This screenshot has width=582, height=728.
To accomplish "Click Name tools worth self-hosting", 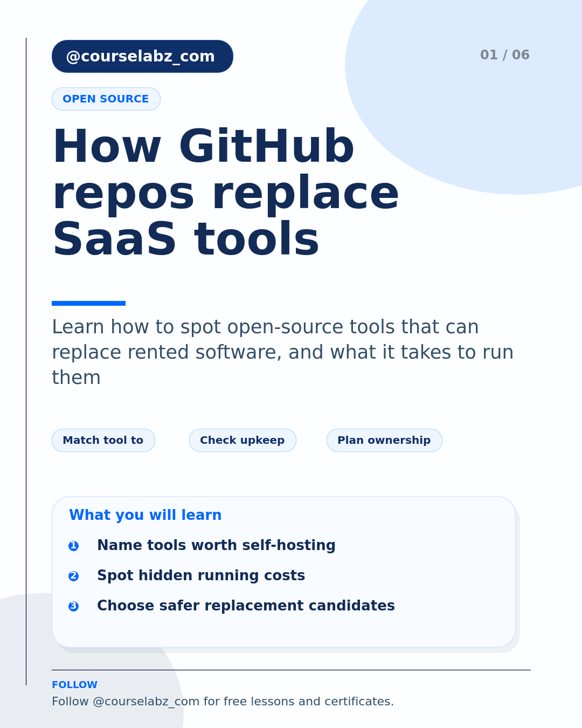I will click(x=216, y=546).
